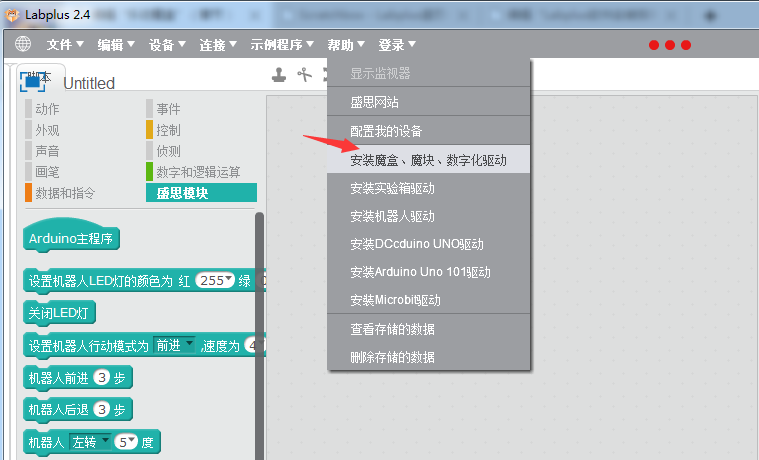Select the 动作 block category
This screenshot has height=460, width=759.
tap(43, 109)
